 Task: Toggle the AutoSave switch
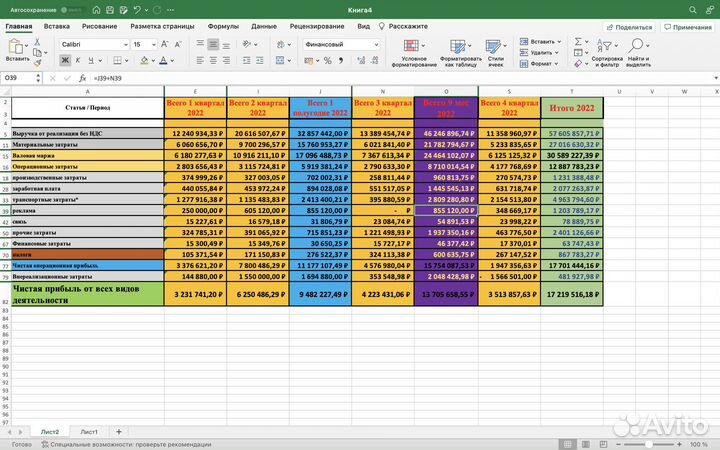pyautogui.click(x=71, y=10)
